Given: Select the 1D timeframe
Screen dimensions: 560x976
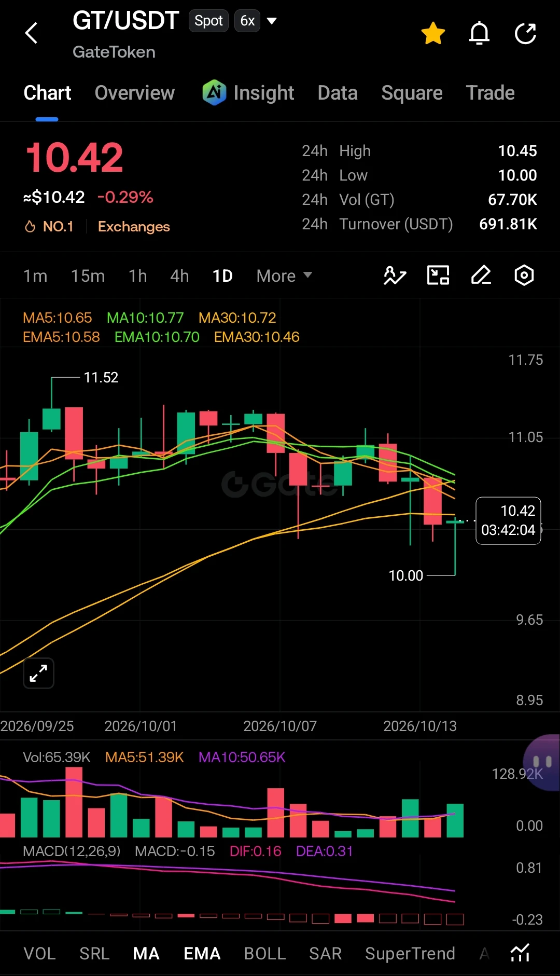Looking at the screenshot, I should pos(222,276).
